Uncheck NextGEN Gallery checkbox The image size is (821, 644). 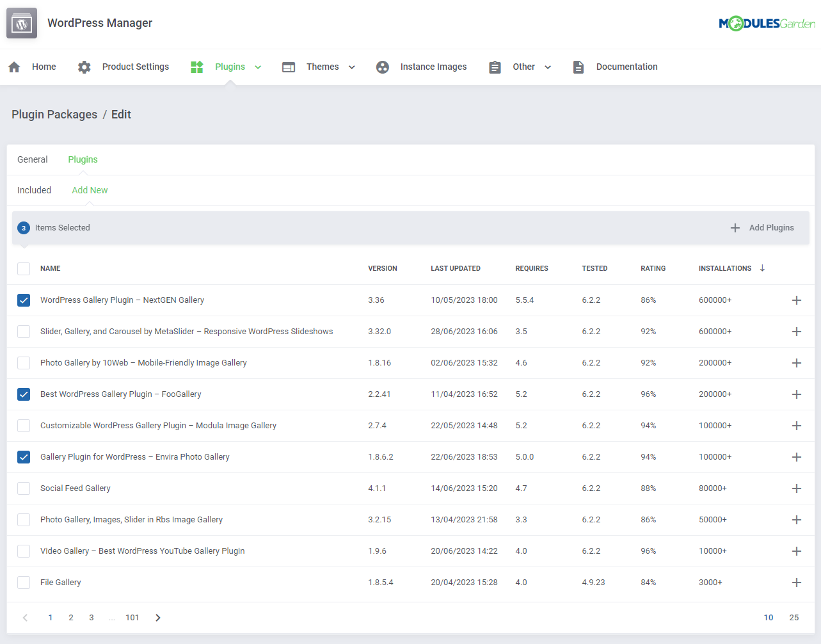click(24, 300)
